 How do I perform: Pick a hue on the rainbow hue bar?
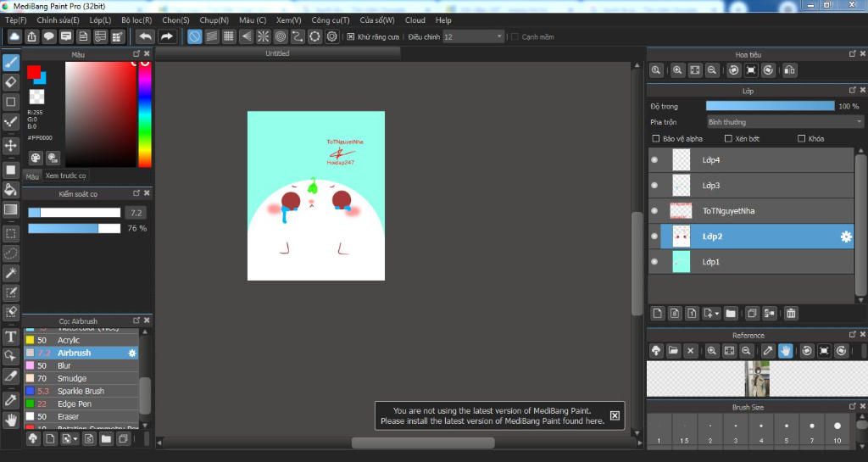(145, 114)
